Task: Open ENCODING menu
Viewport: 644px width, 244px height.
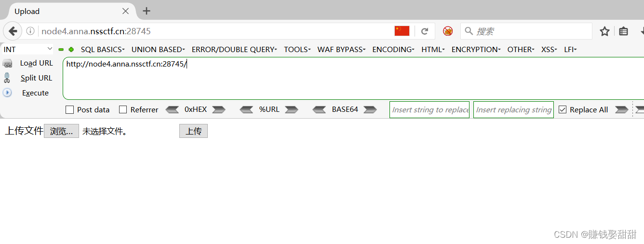Action: pyautogui.click(x=393, y=49)
